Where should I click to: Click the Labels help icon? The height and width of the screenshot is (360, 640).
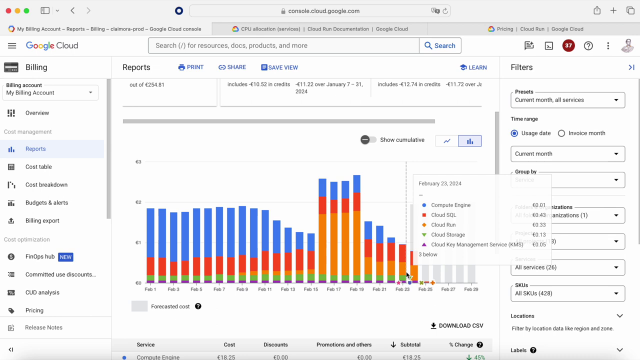click(533, 350)
